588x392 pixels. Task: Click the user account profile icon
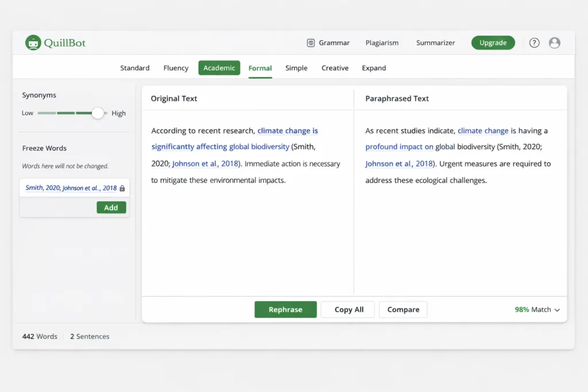[554, 42]
